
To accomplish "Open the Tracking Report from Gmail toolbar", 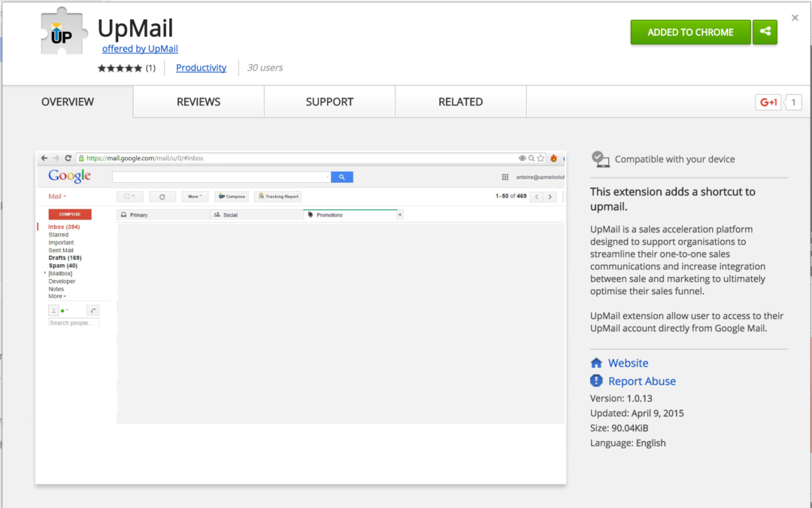I will pyautogui.click(x=277, y=196).
